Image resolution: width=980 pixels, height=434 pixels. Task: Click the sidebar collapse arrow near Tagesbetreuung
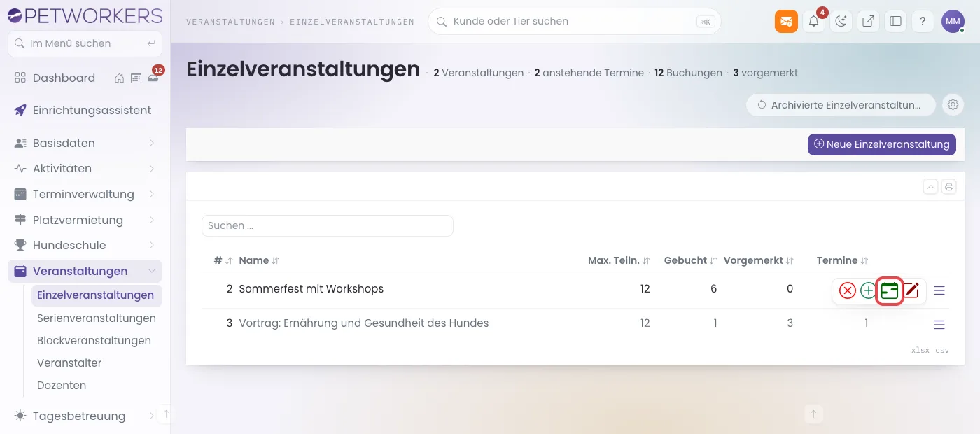166,414
